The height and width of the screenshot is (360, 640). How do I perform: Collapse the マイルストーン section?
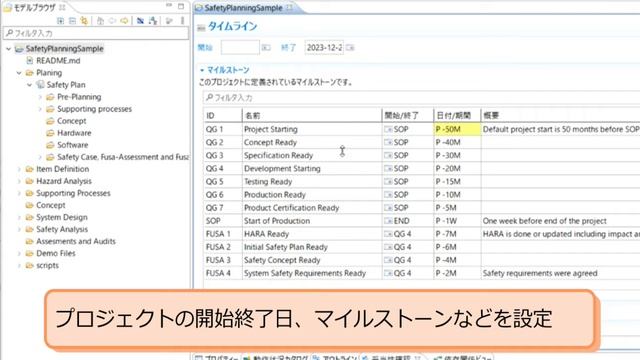click(x=202, y=70)
